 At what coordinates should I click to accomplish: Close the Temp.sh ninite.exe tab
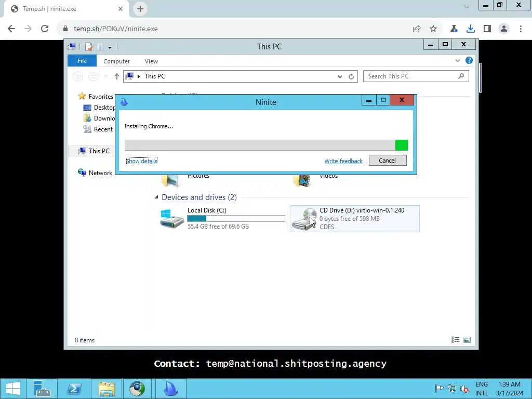121,9
